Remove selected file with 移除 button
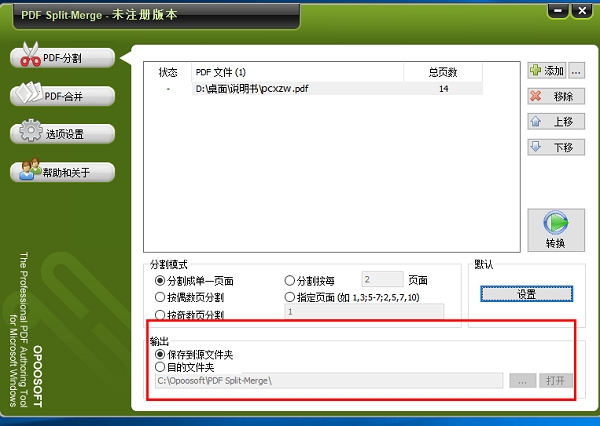The height and width of the screenshot is (426, 600). click(556, 96)
